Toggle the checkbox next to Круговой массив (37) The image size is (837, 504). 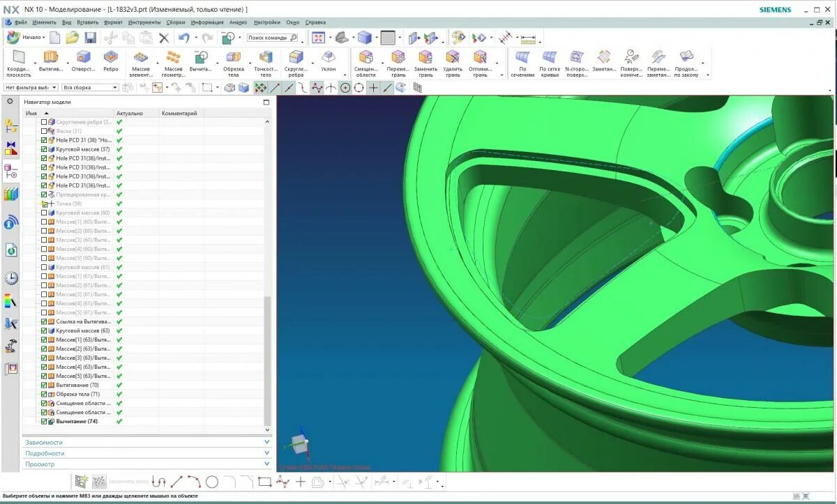tap(43, 148)
